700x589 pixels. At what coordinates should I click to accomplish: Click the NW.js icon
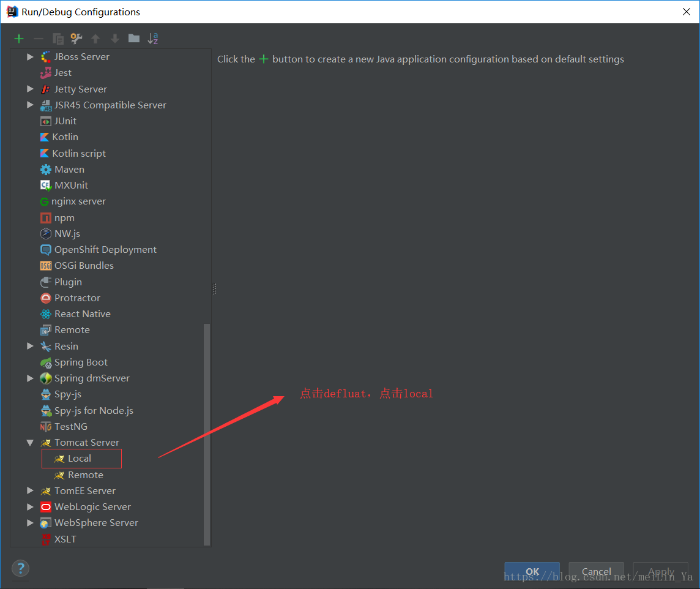tap(45, 233)
